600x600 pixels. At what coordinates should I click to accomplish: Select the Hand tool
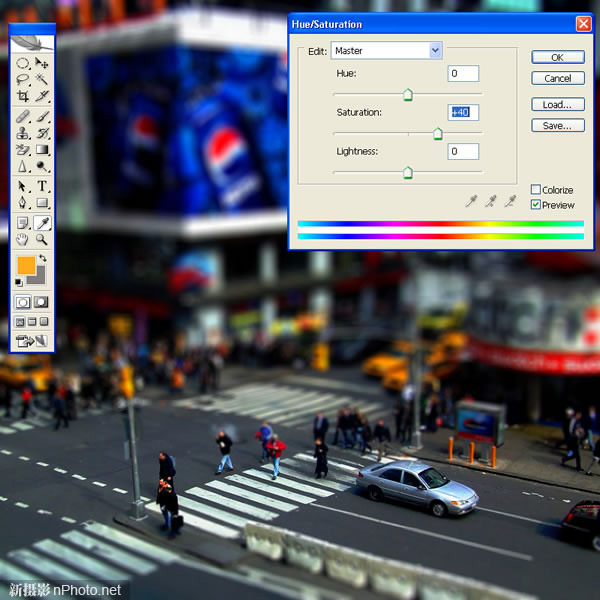pos(23,240)
